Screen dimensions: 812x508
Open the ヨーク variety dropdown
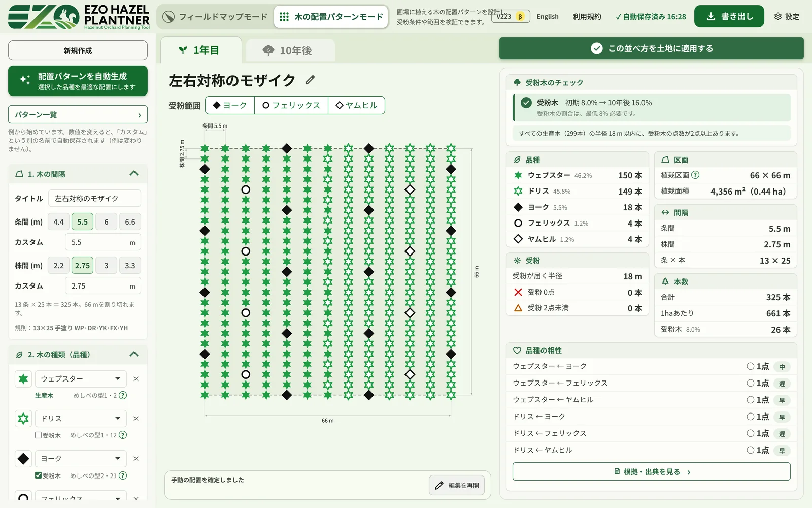tap(80, 459)
